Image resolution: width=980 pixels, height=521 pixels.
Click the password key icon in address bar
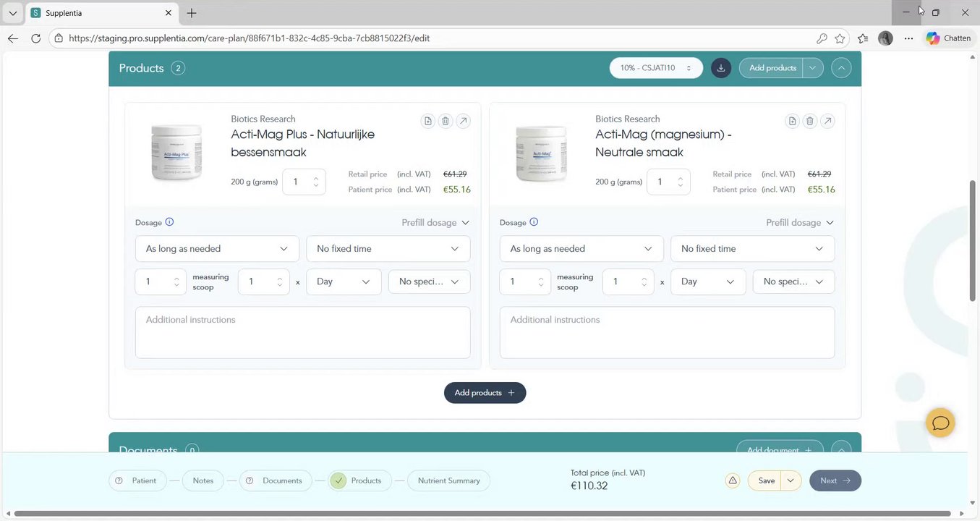pos(822,38)
